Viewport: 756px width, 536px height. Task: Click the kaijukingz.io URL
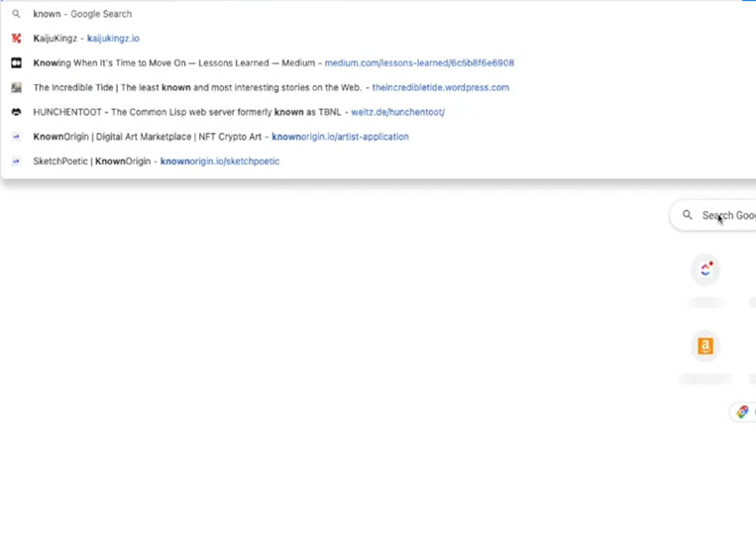(x=113, y=38)
